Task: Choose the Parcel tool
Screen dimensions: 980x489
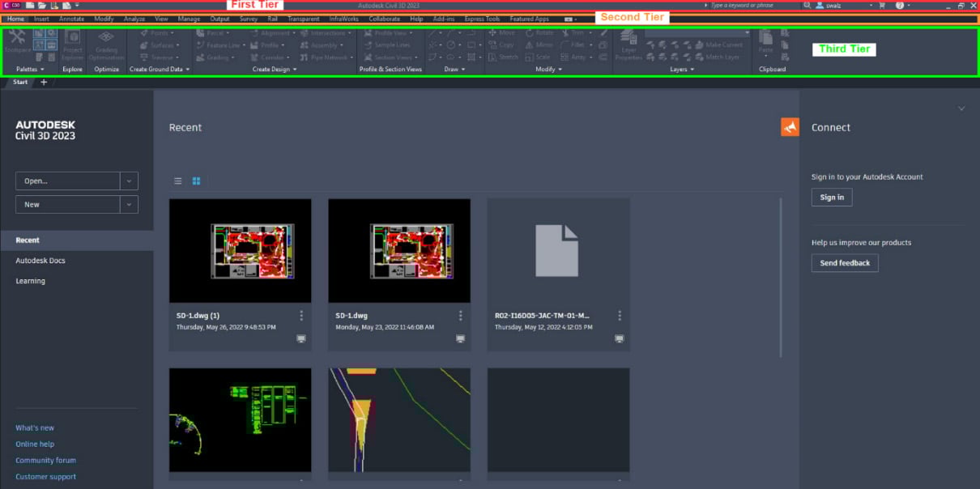Action: coord(213,33)
